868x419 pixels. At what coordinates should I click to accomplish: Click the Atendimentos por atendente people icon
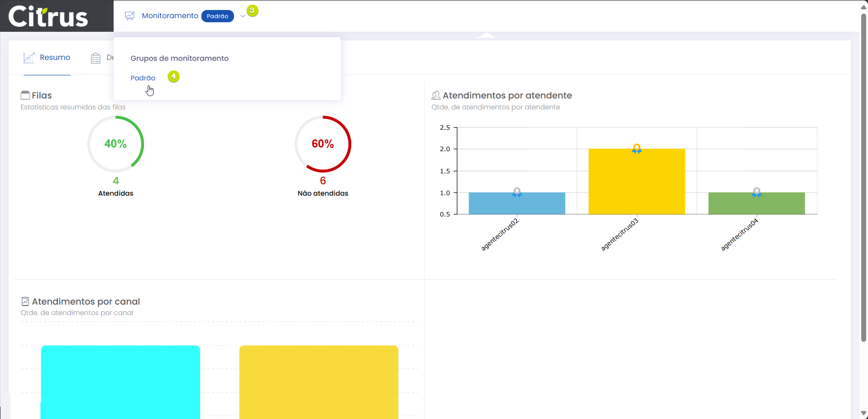click(436, 95)
